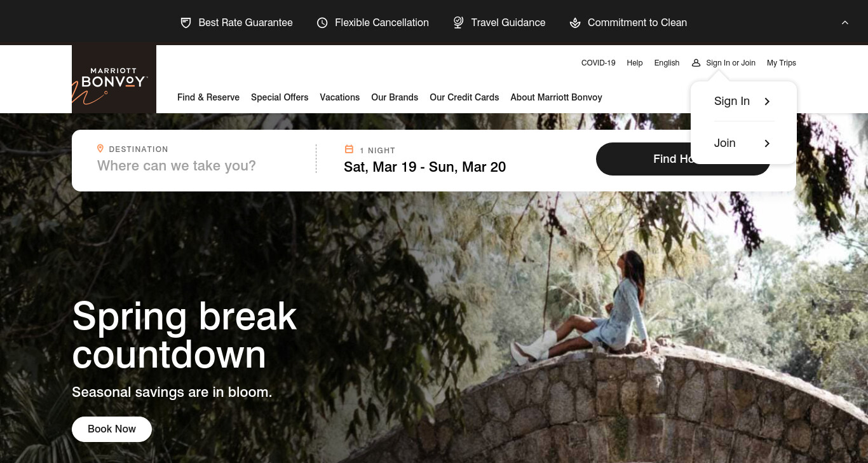The image size is (868, 463).
Task: Open the Find & Reserve menu
Action: tap(208, 97)
